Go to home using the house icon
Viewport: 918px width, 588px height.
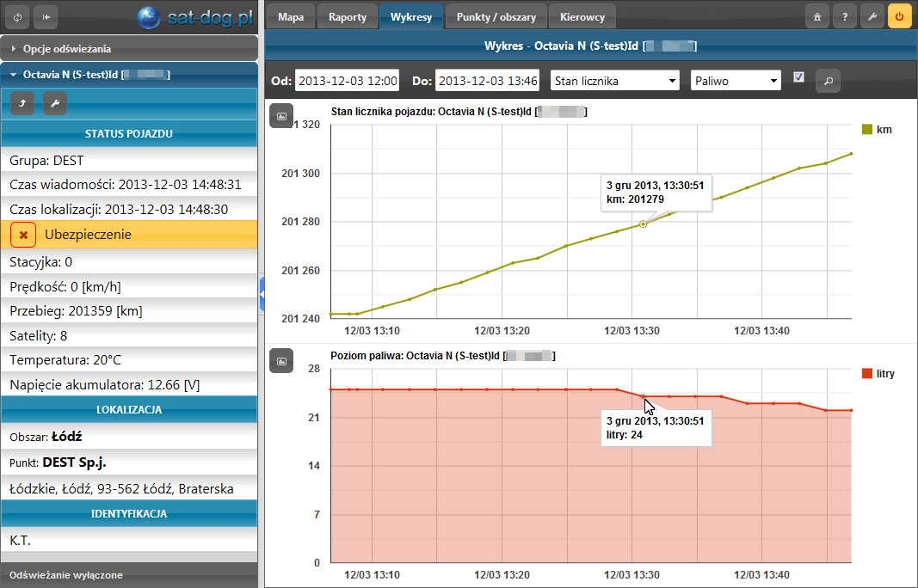[x=816, y=16]
